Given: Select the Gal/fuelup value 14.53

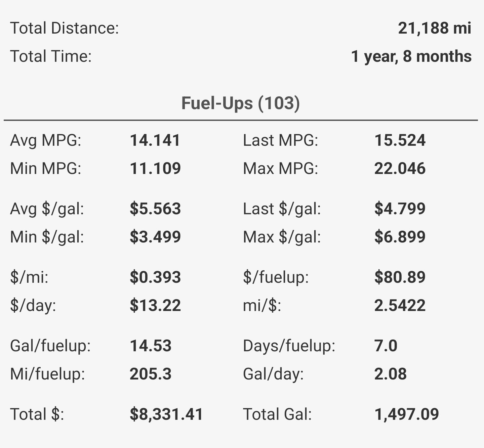Looking at the screenshot, I should (151, 346).
